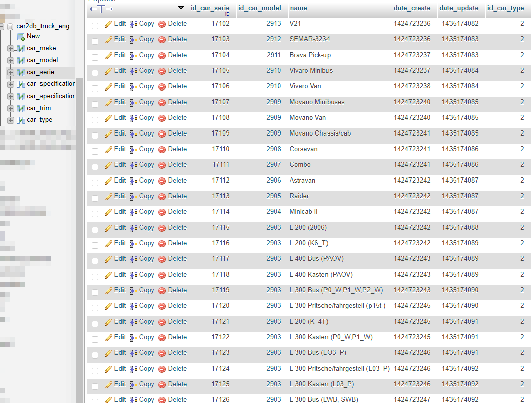Viewport: 532px width, 403px height.
Task: Click Edit link for row 17122
Action: tap(120, 337)
